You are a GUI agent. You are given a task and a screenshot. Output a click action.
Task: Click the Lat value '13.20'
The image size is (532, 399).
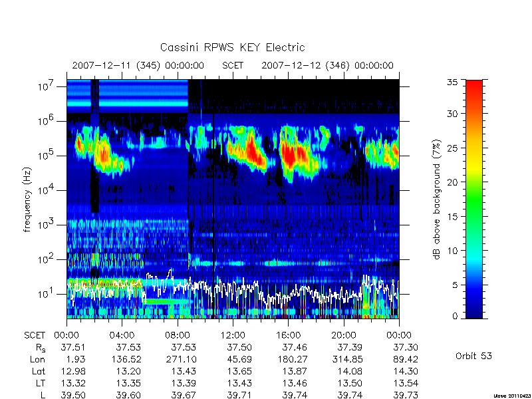(x=128, y=372)
